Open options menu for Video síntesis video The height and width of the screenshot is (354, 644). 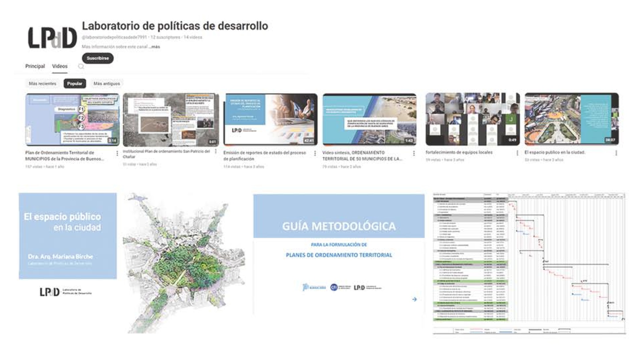click(414, 153)
